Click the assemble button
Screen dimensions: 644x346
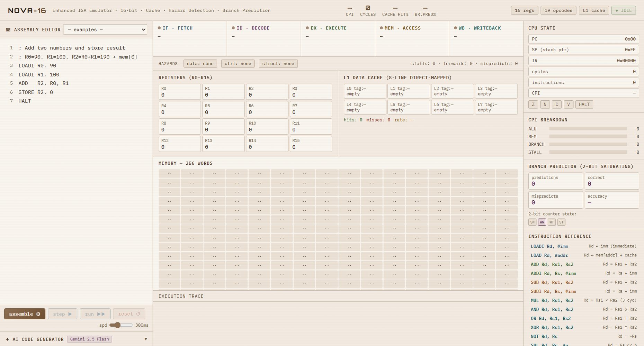25,314
